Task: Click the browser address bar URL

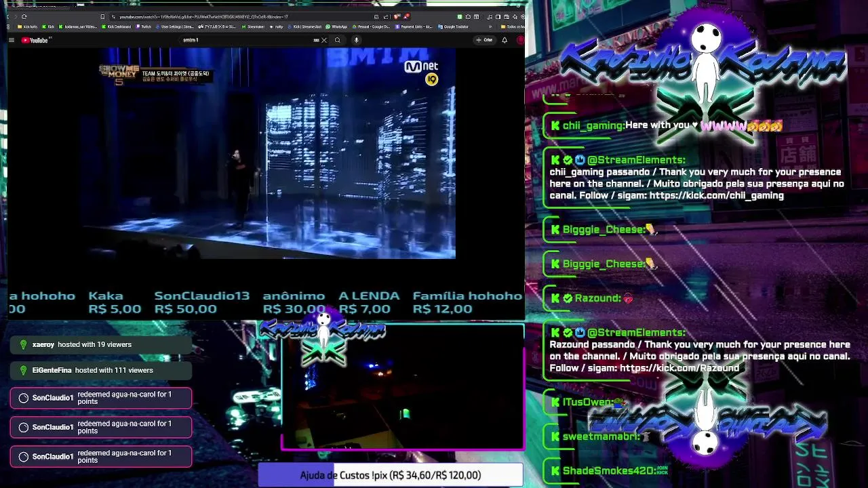Action: click(203, 17)
